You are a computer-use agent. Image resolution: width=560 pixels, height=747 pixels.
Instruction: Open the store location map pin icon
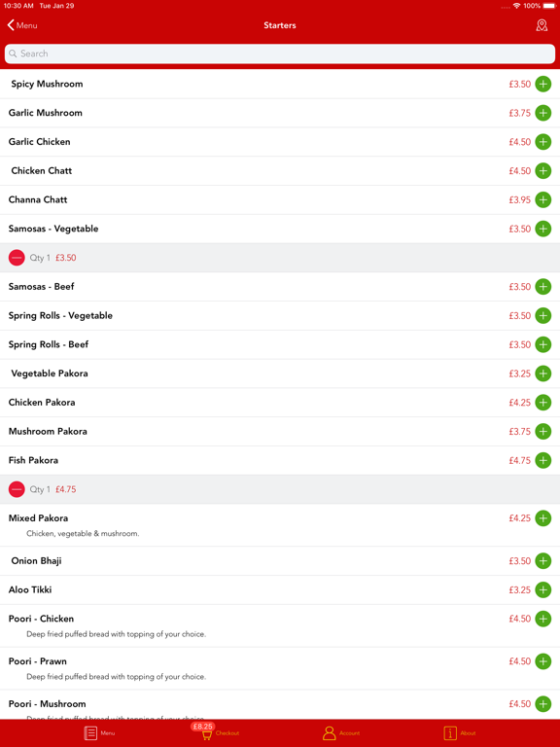542,25
